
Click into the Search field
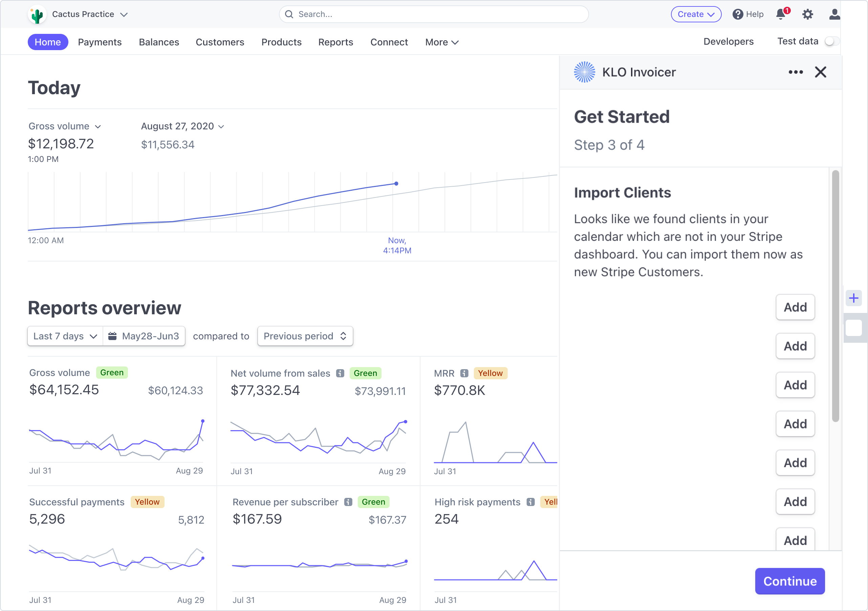434,14
